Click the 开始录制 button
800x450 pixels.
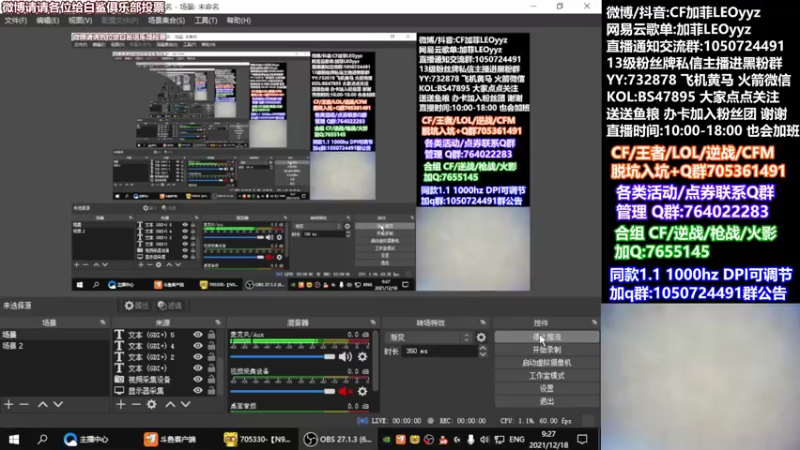coord(546,350)
